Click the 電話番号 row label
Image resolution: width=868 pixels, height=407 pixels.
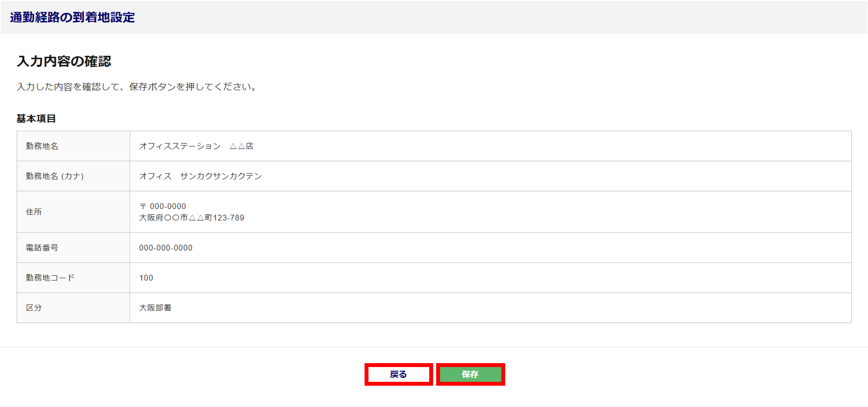pos(42,248)
